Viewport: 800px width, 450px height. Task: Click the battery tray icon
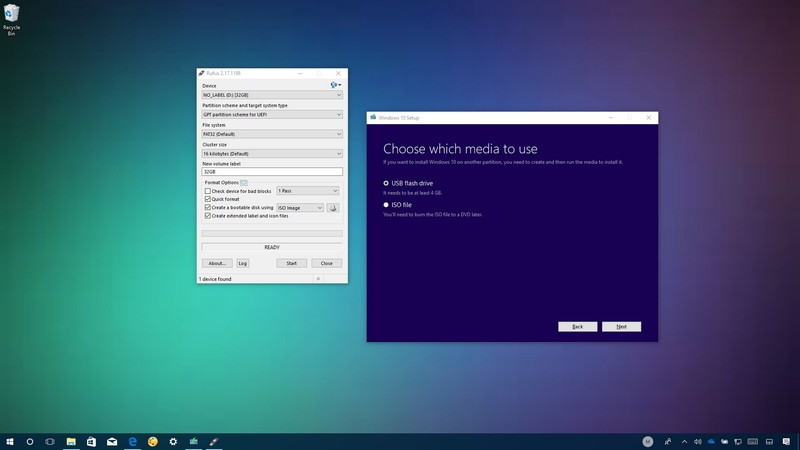click(724, 442)
